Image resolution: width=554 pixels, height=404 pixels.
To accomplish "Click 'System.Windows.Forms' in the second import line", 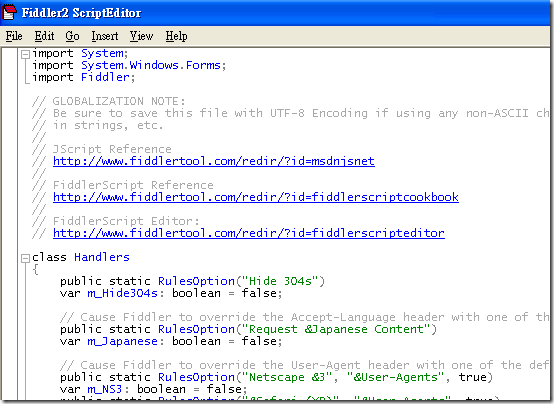I will pyautogui.click(x=151, y=65).
